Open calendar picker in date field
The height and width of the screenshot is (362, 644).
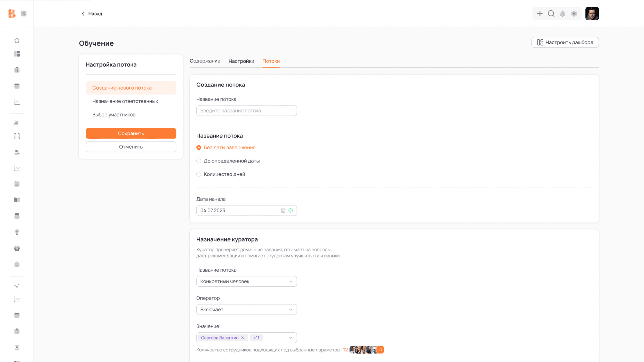click(x=283, y=210)
